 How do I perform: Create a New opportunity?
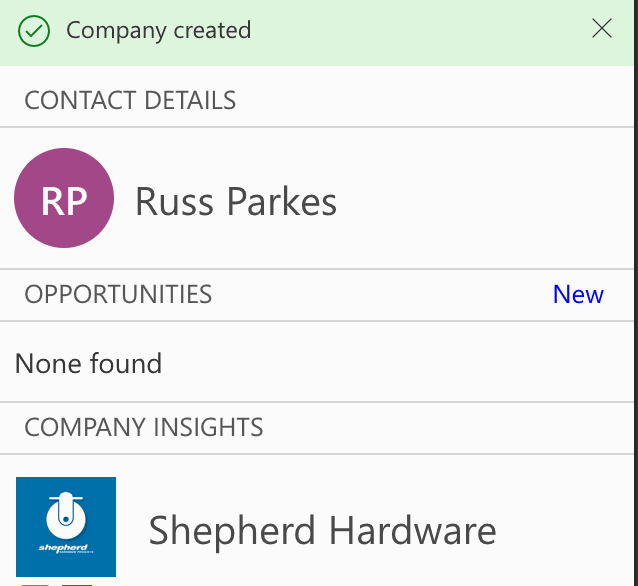[578, 294]
